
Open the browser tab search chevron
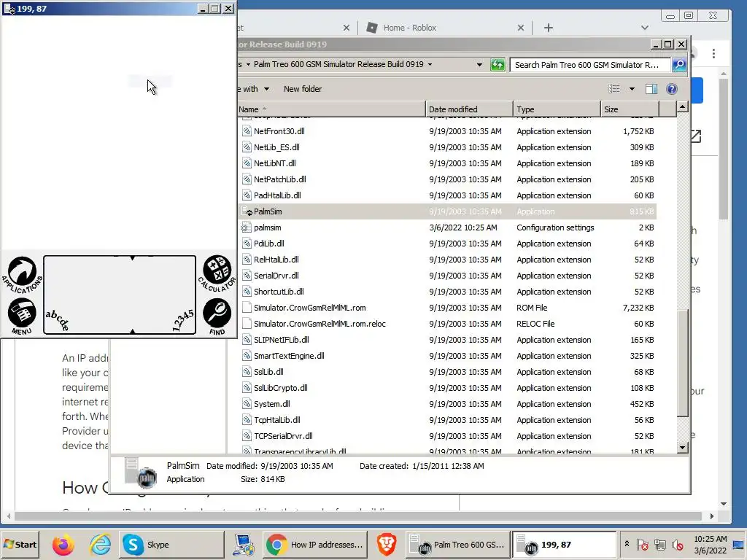[x=645, y=28]
